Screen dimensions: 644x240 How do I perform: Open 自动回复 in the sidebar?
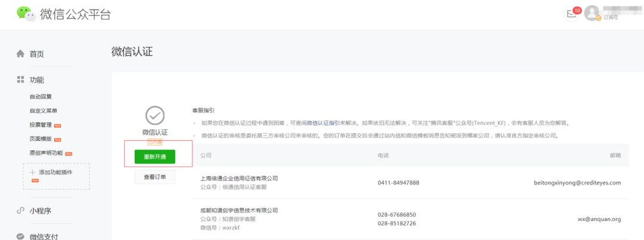tap(41, 97)
